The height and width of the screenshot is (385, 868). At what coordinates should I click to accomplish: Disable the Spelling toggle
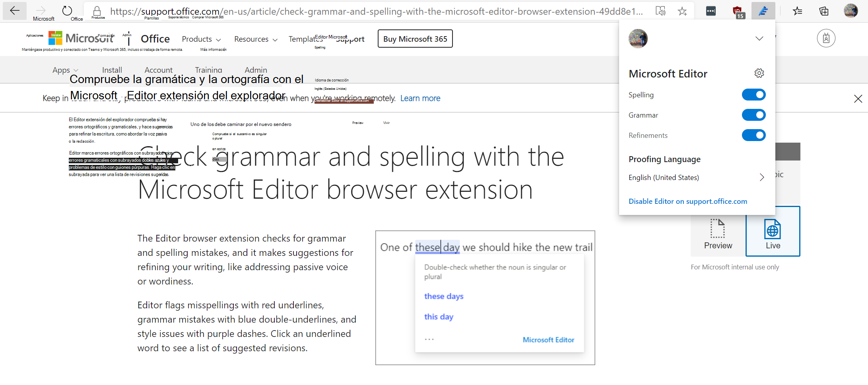pyautogui.click(x=753, y=95)
